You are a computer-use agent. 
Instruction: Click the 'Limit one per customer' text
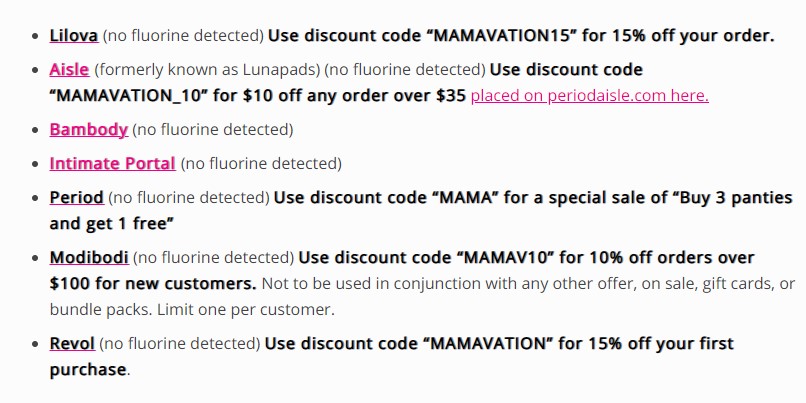[x=245, y=310]
